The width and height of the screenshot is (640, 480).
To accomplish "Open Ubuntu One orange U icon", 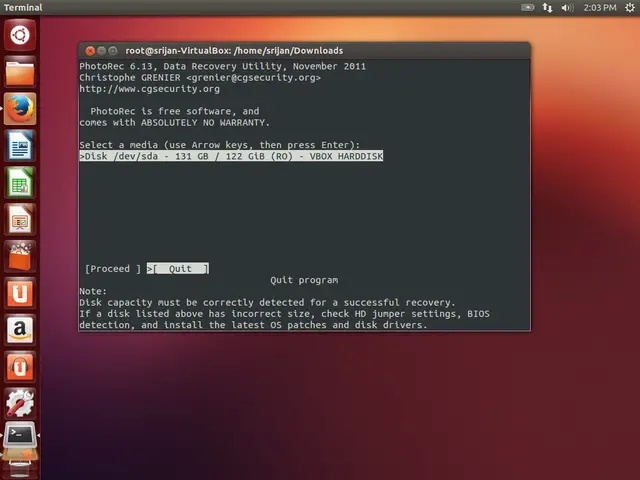I will [x=20, y=293].
